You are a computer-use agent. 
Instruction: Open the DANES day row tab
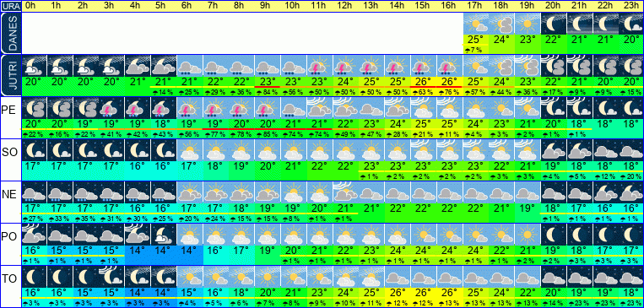tap(11, 33)
